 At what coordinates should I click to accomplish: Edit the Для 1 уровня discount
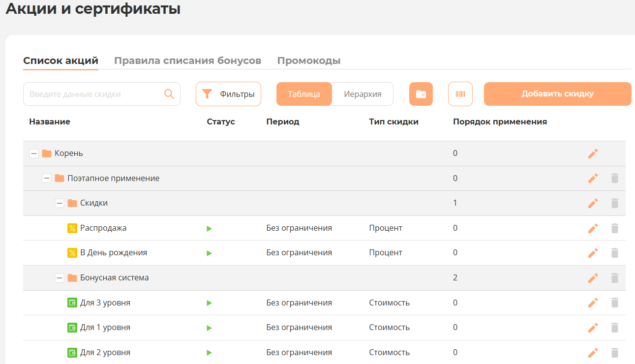(593, 328)
